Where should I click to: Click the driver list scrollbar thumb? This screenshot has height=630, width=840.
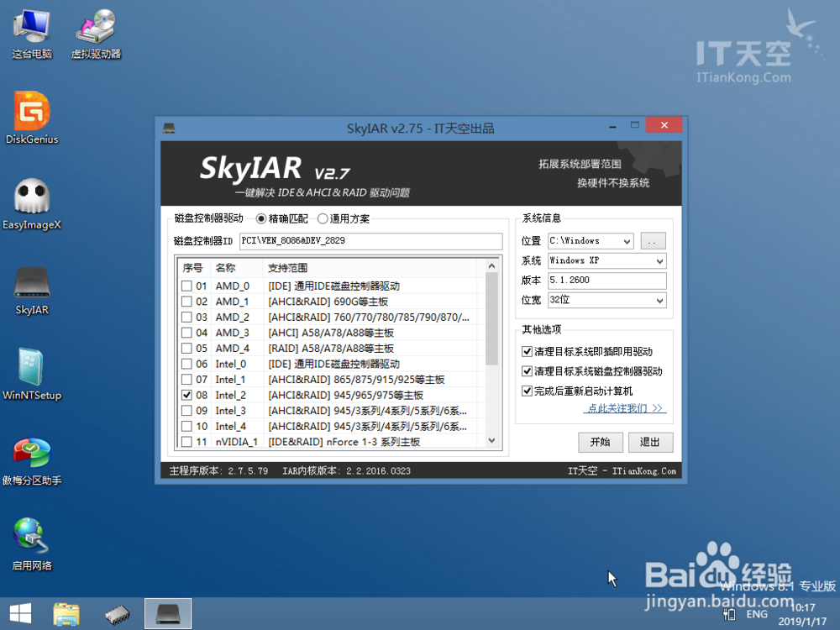[x=491, y=318]
